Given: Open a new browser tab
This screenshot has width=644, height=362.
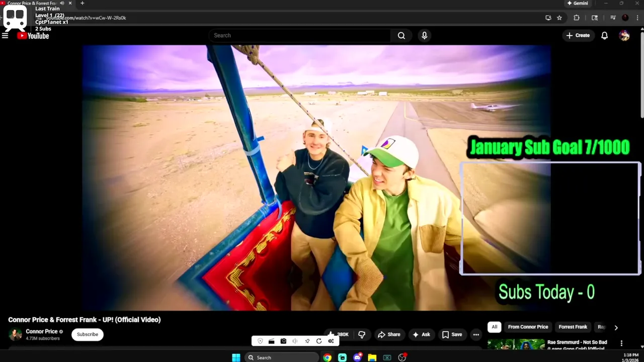Looking at the screenshot, I should [83, 3].
